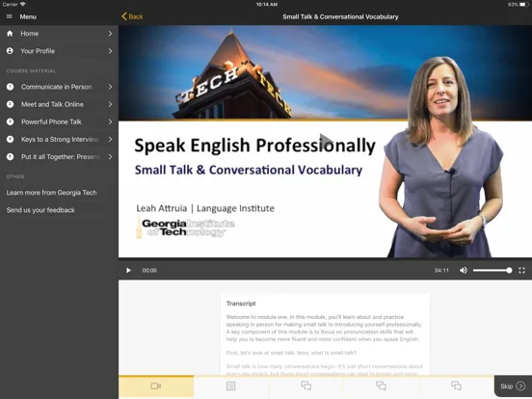
Task: Open Communicate in Person module
Action: point(59,87)
